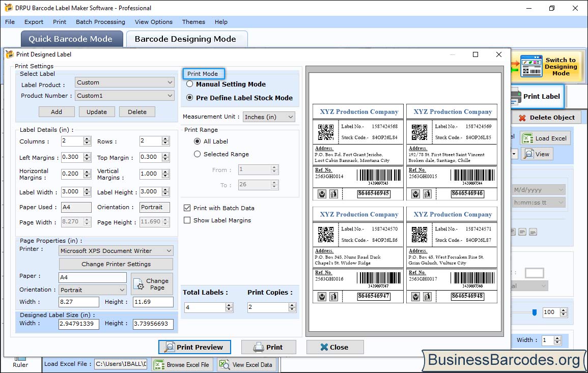Image resolution: width=588 pixels, height=373 pixels.
Task: Click the blue slider handle near 100
Action: tap(535, 312)
